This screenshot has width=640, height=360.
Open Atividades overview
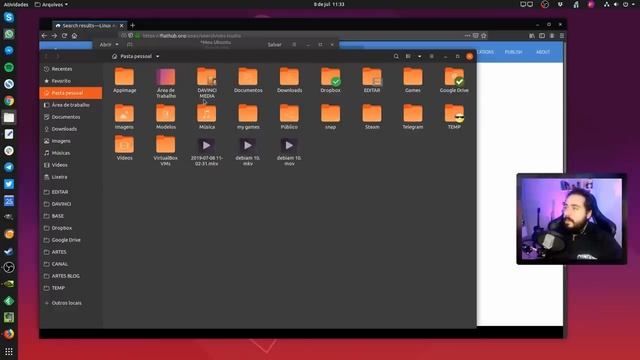[16, 4]
